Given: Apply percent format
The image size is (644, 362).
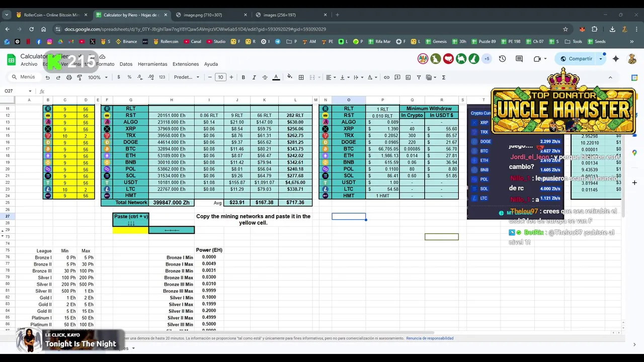Looking at the screenshot, I should point(129,77).
